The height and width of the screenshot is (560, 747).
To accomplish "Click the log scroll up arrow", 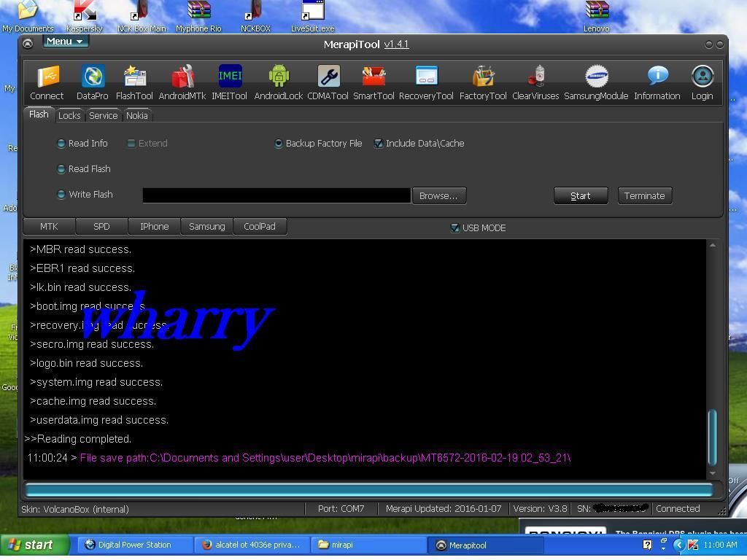I will click(x=713, y=245).
